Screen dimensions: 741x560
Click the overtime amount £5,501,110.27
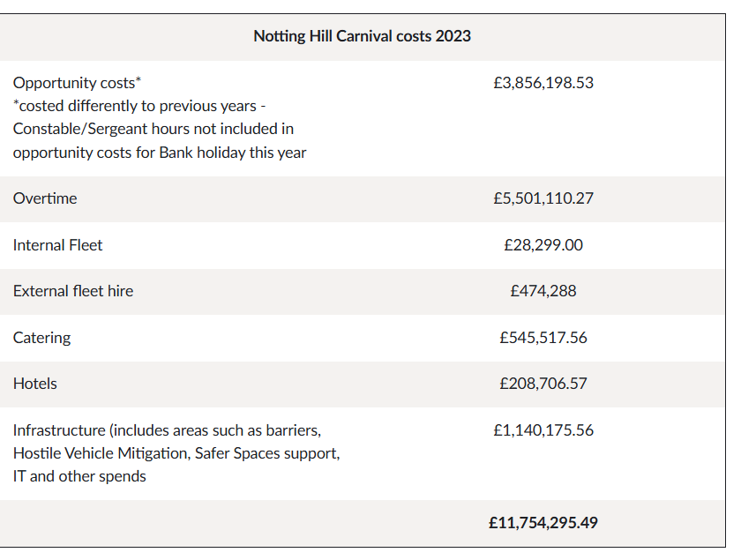[x=543, y=198]
